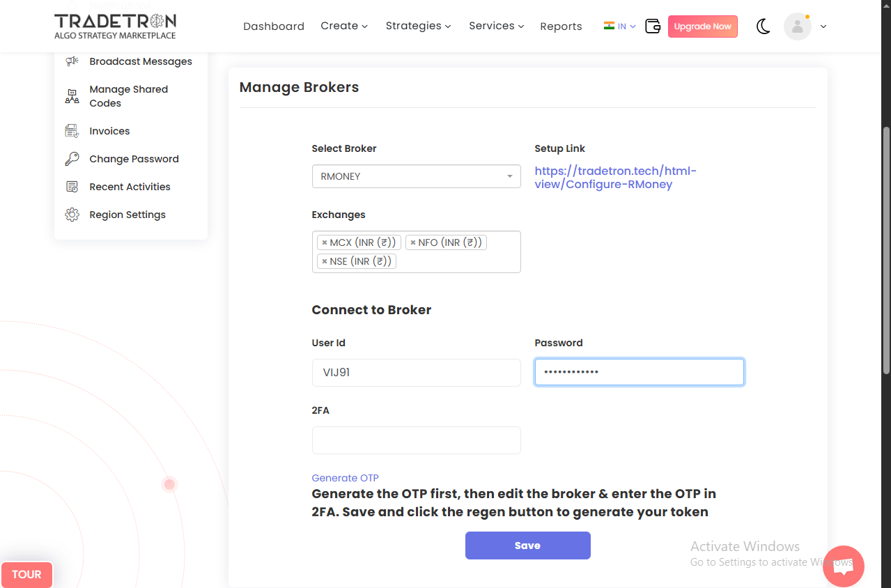891x588 pixels.
Task: Remove MCX exchange tag
Action: [x=325, y=242]
